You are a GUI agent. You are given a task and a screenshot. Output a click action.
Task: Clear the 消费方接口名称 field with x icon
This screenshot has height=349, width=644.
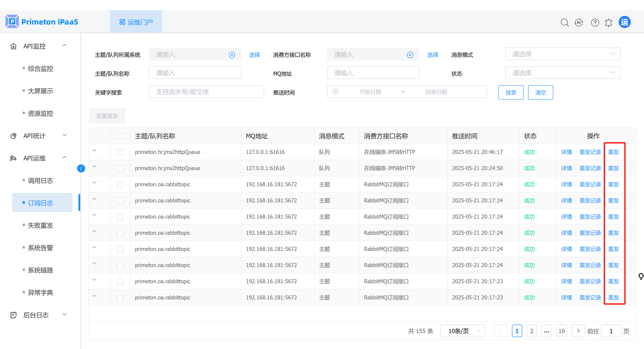(x=410, y=55)
